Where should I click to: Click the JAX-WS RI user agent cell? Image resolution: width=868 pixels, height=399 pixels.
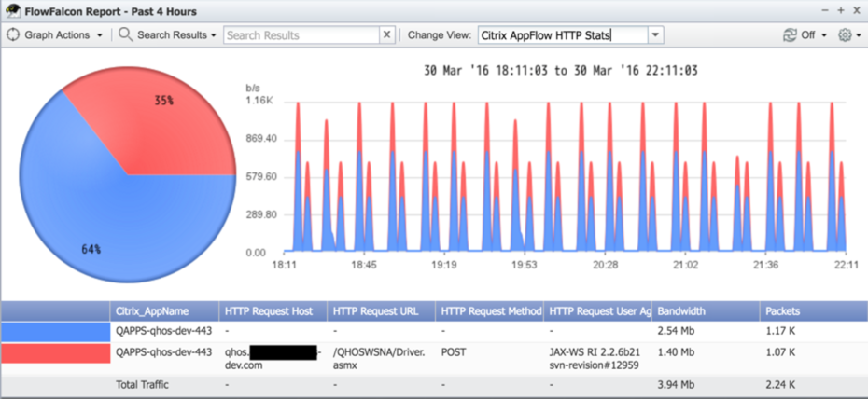[x=595, y=359]
